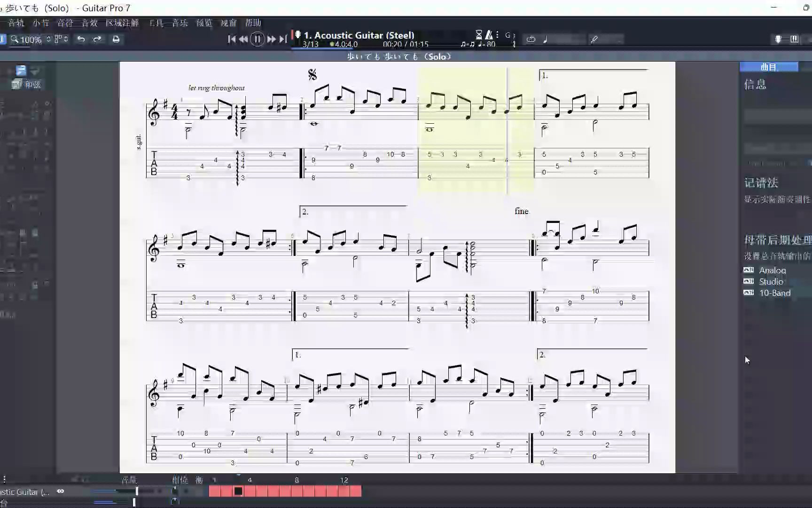Open the 音符 menu
812x508 pixels.
point(65,23)
